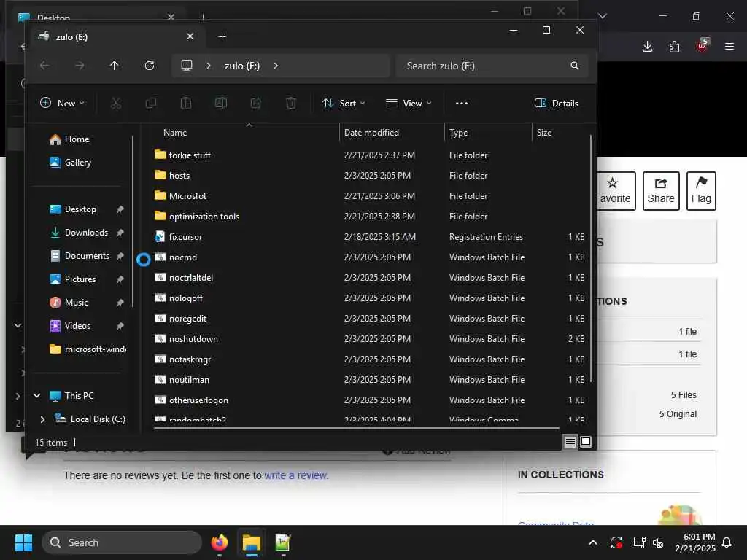Viewport: 747px width, 560px height.
Task: Sort by Name column header
Action: click(x=175, y=133)
